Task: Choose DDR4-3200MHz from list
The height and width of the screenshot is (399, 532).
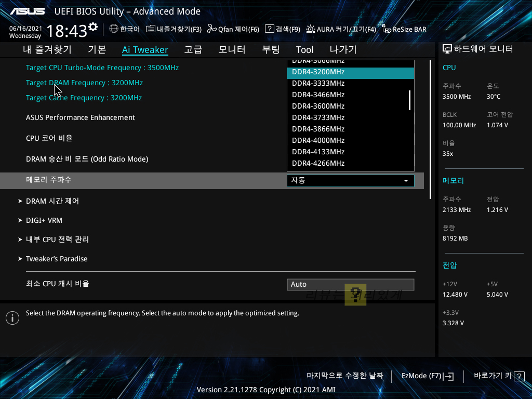Action: 351,72
